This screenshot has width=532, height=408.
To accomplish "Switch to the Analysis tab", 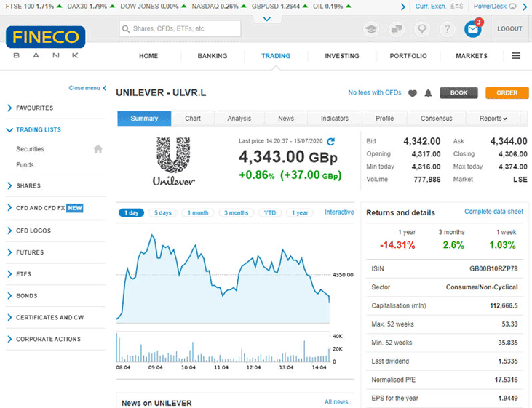I will point(239,119).
